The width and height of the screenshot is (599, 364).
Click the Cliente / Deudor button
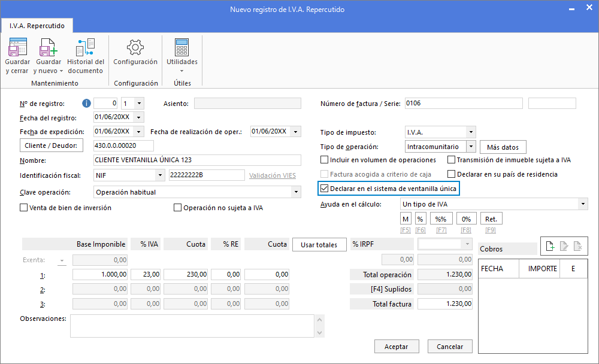[x=51, y=145]
